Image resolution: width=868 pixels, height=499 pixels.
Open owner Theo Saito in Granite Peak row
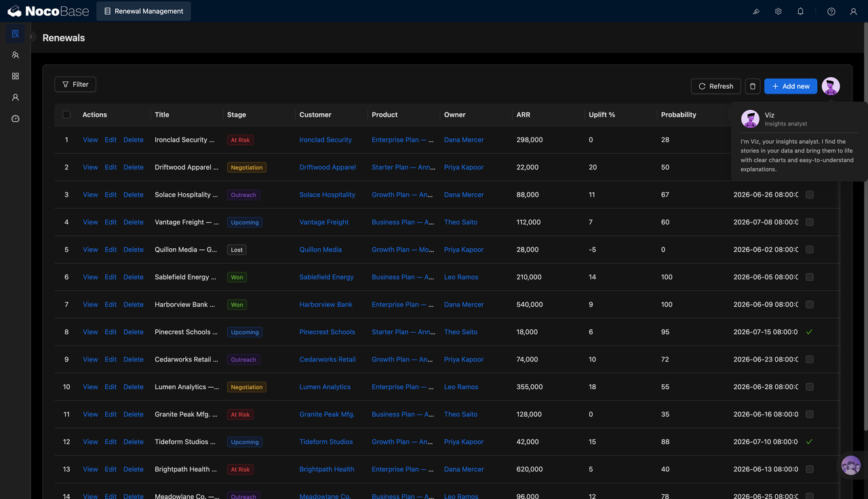click(x=460, y=414)
